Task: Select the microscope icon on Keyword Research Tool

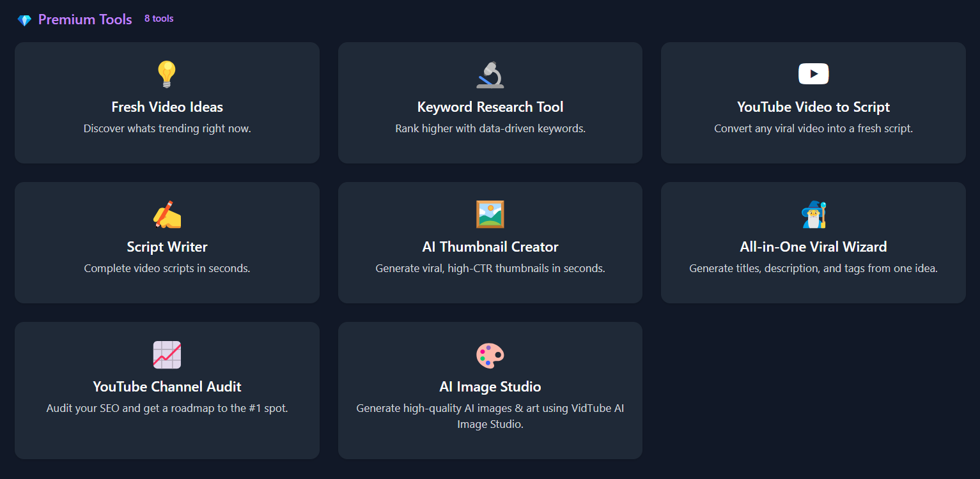Action: tap(490, 73)
